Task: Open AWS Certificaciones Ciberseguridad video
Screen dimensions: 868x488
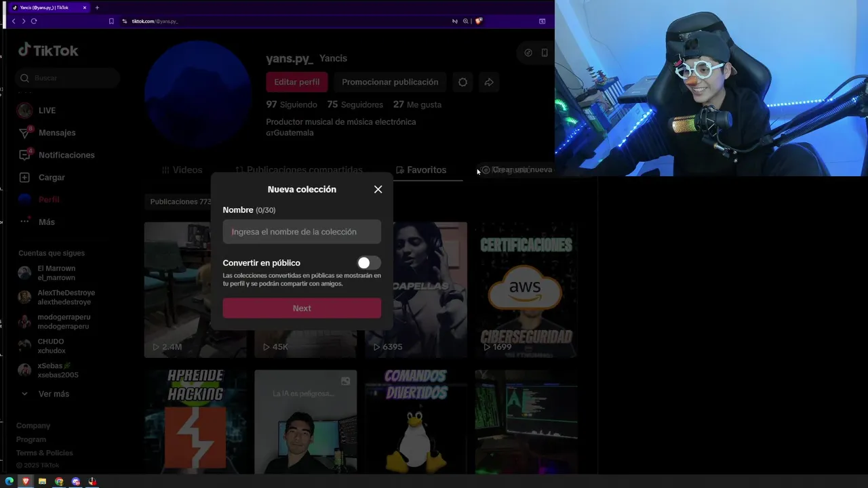Action: pos(526,290)
